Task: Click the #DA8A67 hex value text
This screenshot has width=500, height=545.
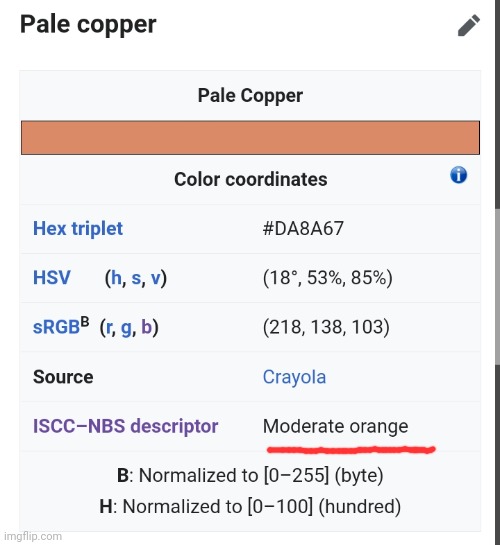Action: (303, 229)
